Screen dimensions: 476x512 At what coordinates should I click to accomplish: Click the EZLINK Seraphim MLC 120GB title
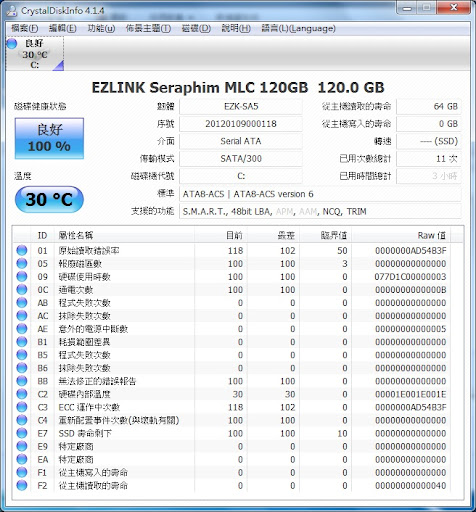(x=238, y=88)
